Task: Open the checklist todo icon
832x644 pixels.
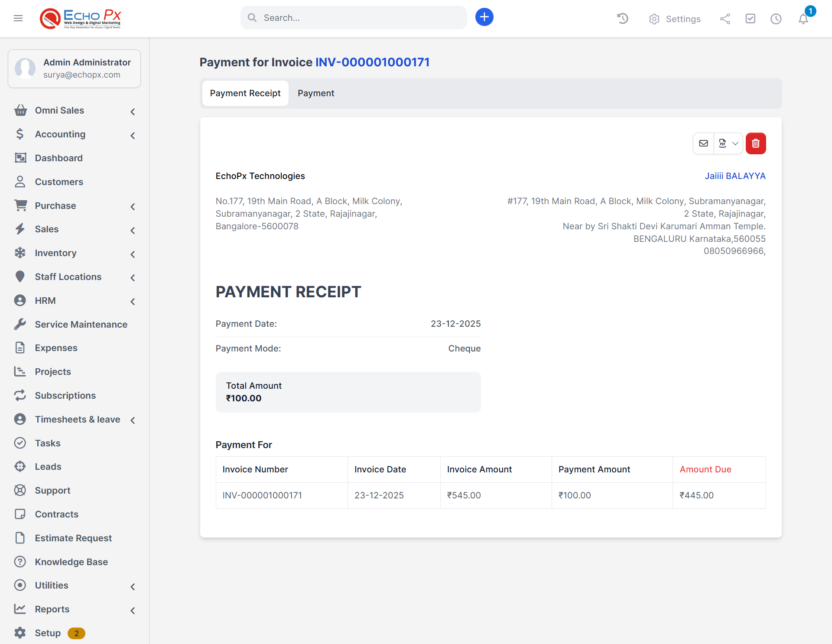Action: [x=750, y=19]
